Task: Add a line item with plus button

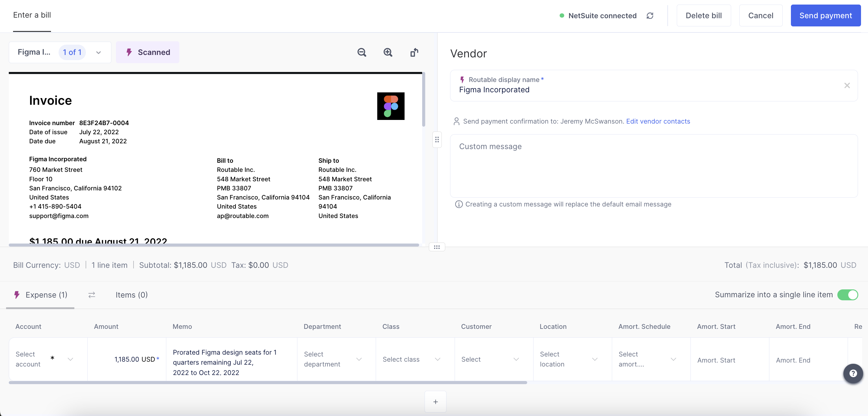Action: [435, 401]
